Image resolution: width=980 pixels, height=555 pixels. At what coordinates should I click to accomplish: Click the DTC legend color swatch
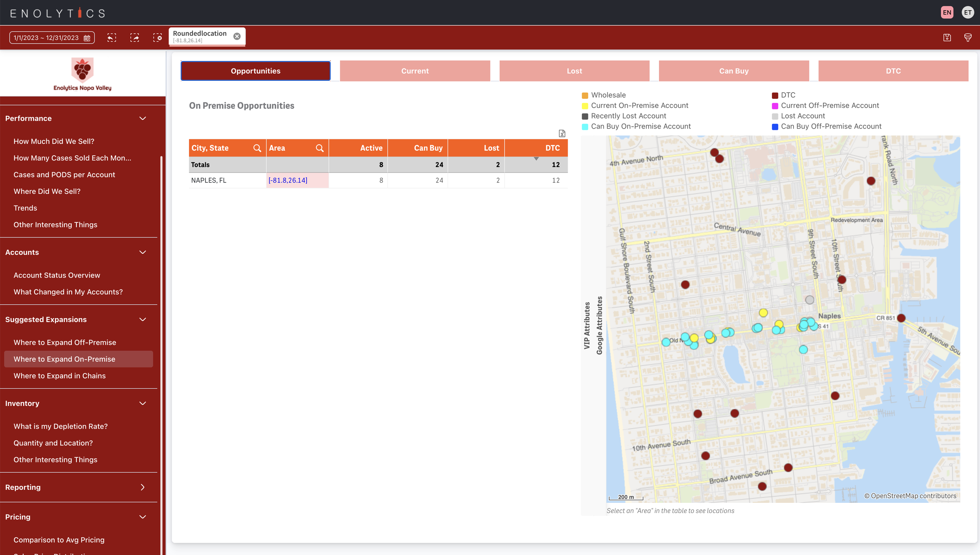775,95
